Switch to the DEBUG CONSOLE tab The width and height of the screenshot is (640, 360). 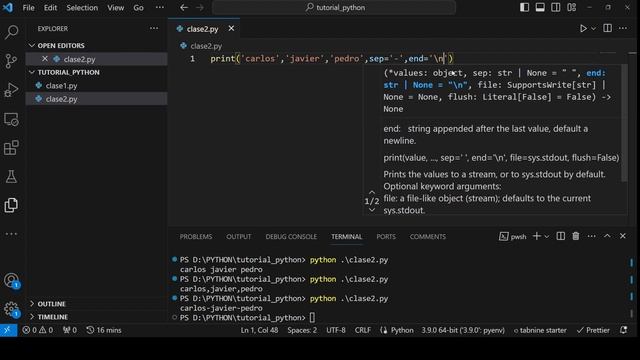(x=291, y=237)
